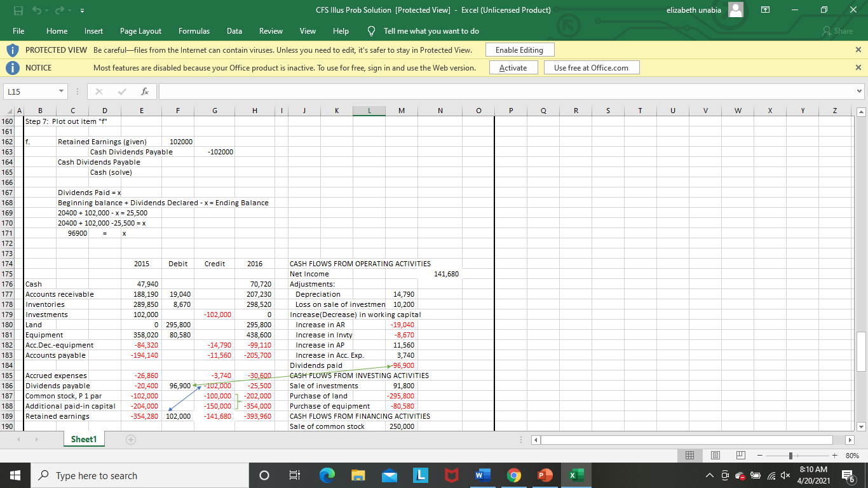This screenshot has width=868, height=488.
Task: Open Page Break Preview view
Action: pos(740,455)
